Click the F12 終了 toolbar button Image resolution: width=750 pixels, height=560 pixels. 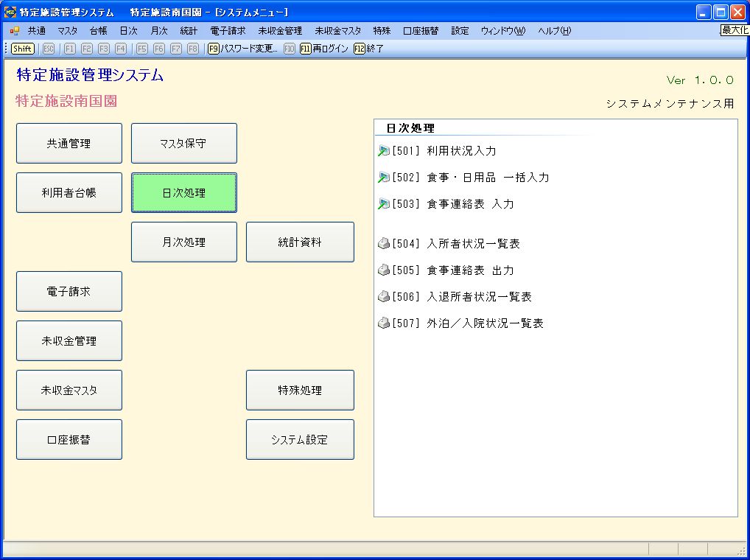pyautogui.click(x=369, y=49)
